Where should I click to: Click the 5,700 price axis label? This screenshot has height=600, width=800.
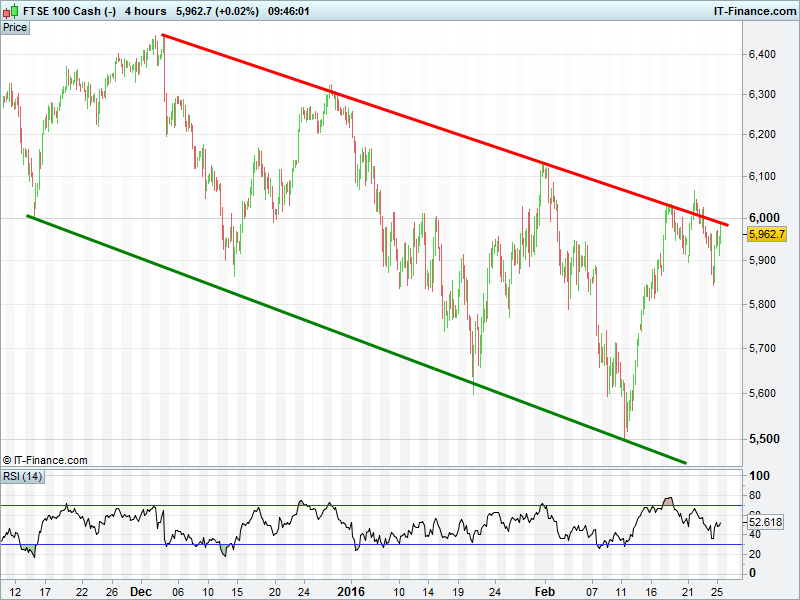(762, 348)
